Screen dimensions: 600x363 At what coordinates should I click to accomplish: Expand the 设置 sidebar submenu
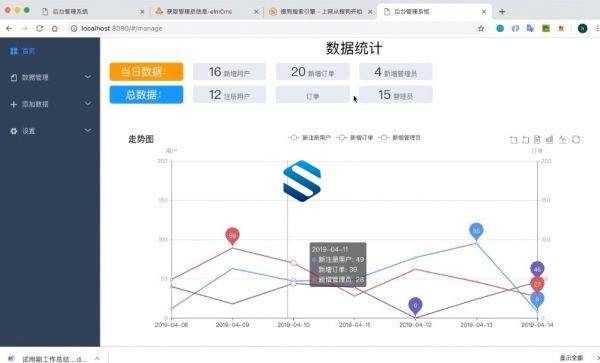(50, 131)
